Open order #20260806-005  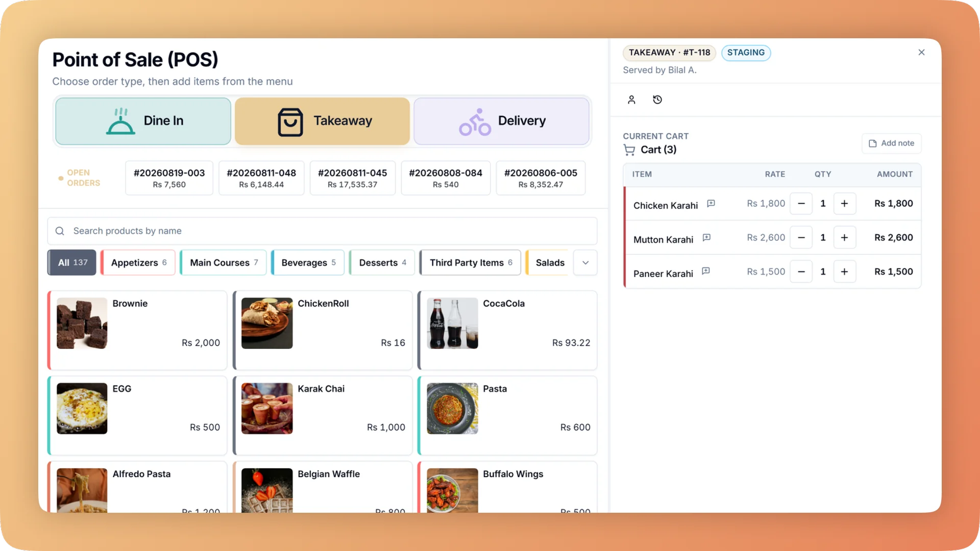tap(541, 178)
